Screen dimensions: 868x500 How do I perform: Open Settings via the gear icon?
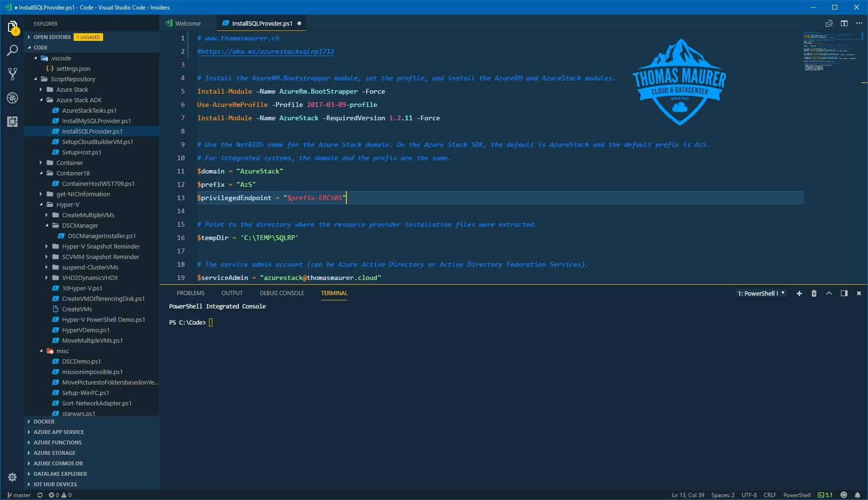[x=12, y=477]
